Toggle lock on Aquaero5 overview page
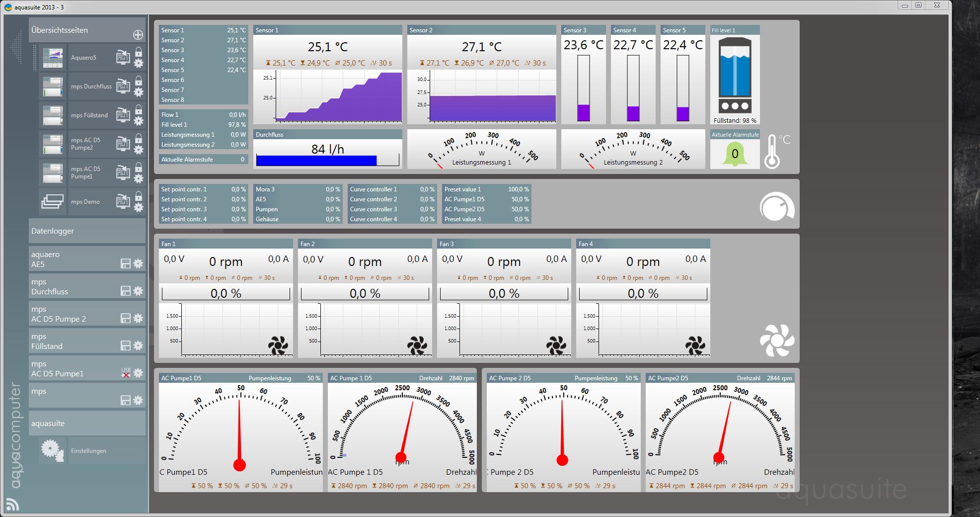 tap(139, 52)
